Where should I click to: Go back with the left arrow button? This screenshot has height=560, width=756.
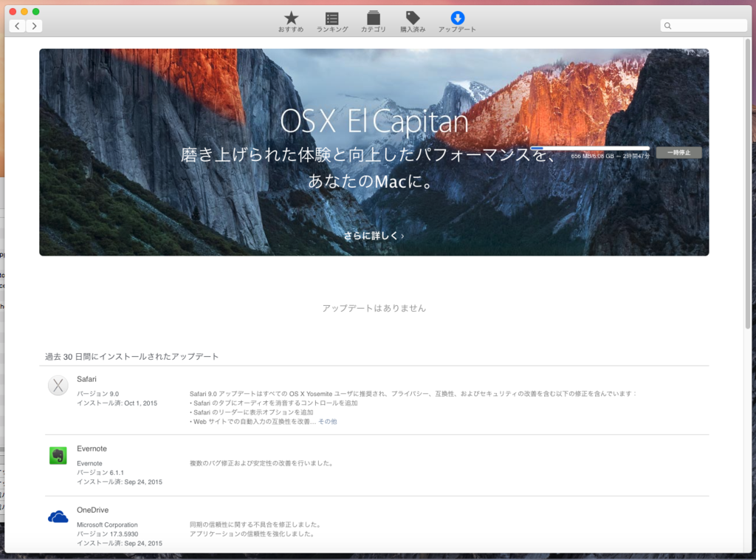click(x=18, y=26)
